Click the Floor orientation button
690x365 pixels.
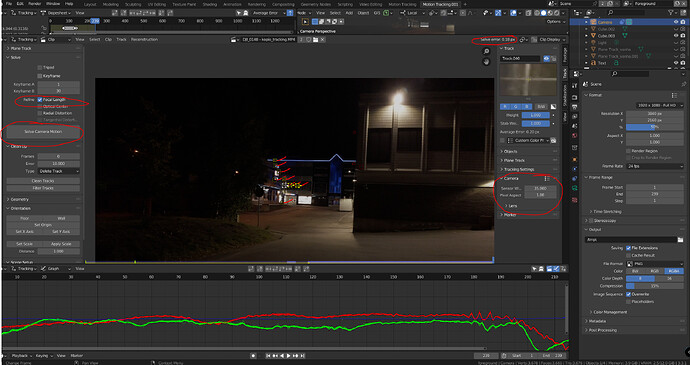25,218
